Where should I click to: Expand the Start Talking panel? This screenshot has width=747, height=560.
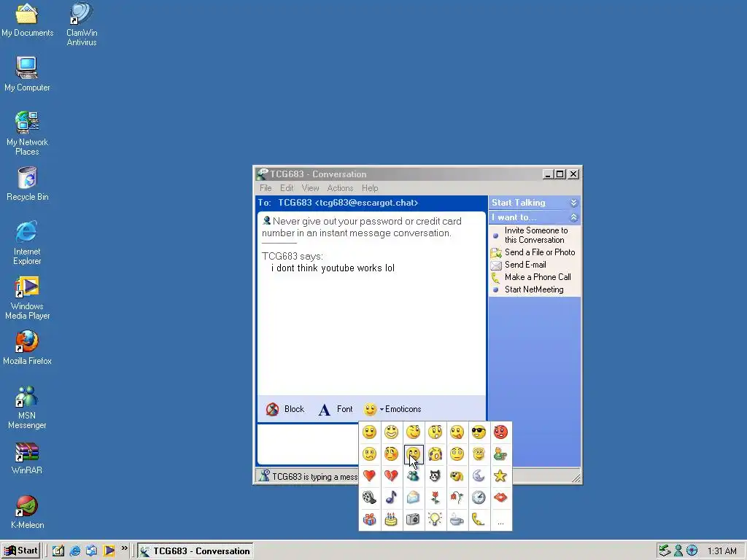coord(573,203)
